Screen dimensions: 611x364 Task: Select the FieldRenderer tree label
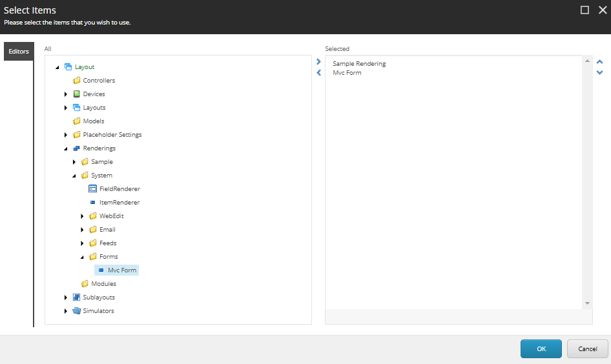(x=119, y=189)
